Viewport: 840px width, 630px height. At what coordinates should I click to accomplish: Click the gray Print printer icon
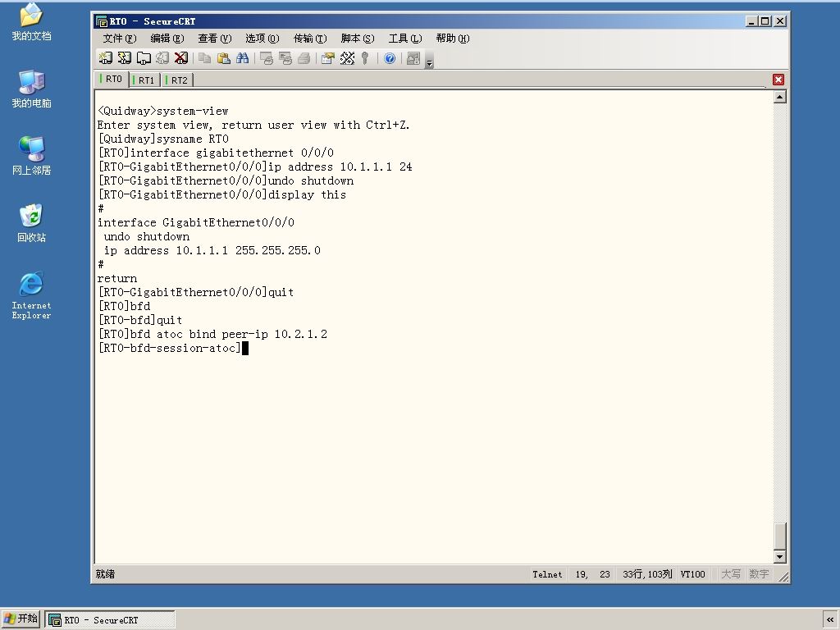click(x=304, y=58)
